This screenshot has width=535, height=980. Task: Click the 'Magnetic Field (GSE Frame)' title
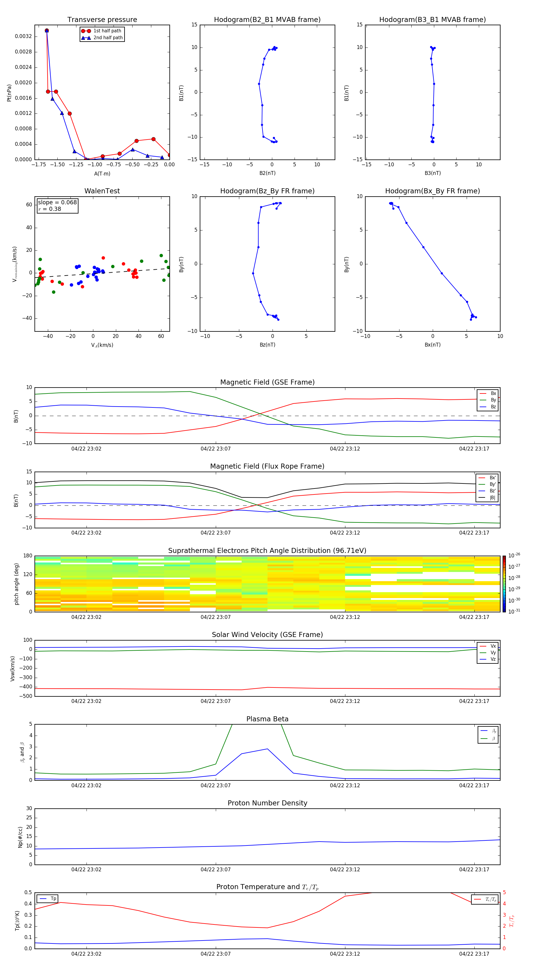[x=267, y=382]
